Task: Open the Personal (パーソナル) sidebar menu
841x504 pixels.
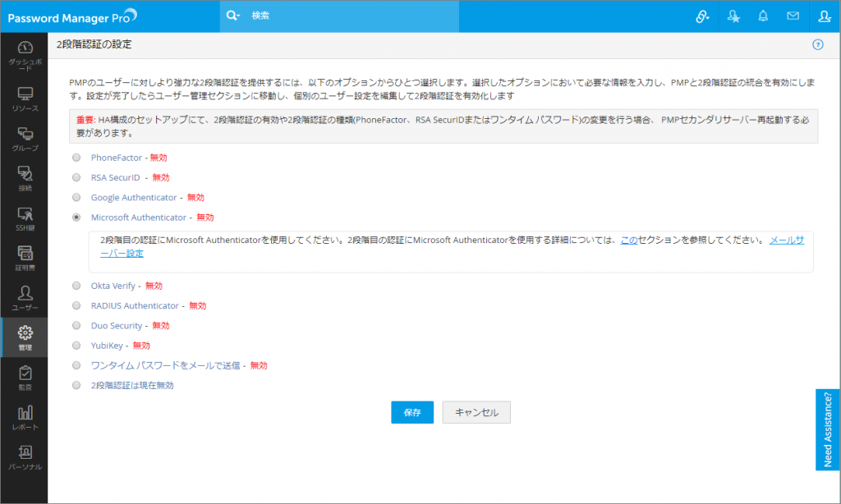Action: (x=24, y=457)
